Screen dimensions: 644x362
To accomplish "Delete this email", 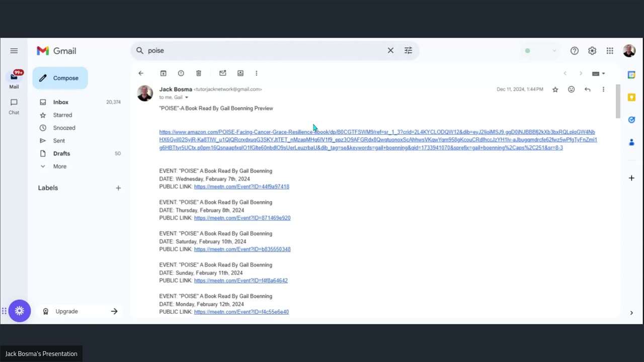I will click(199, 73).
